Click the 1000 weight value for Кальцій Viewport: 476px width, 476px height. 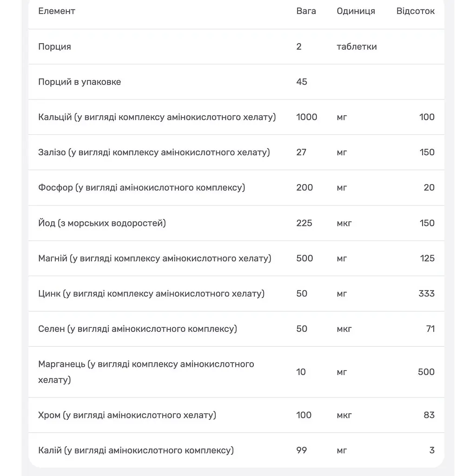[x=307, y=117]
